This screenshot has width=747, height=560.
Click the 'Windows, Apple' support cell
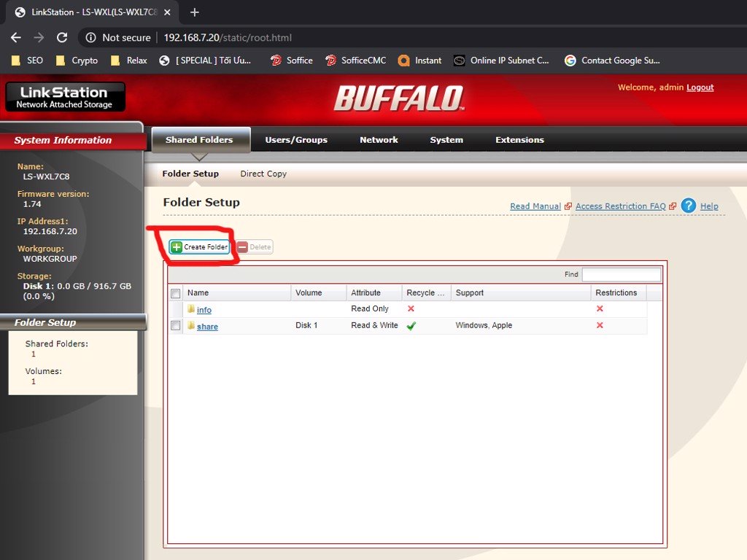click(484, 325)
